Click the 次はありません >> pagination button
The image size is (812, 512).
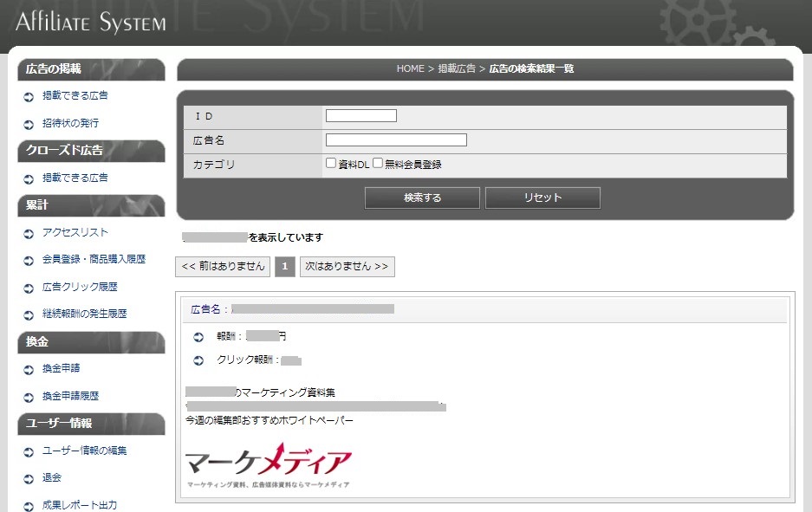click(x=347, y=267)
